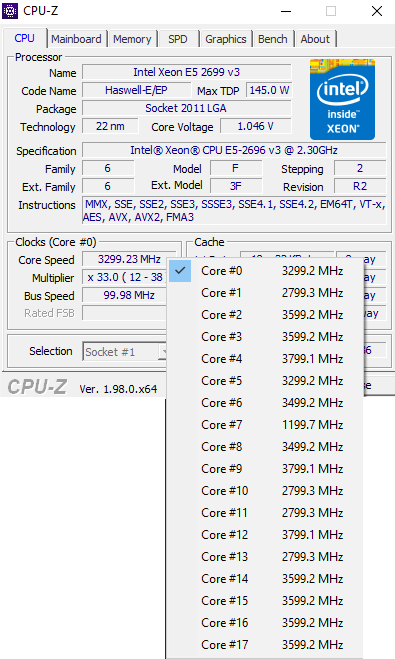Click the Ver. 1.98.0.x64 version text
Image resolution: width=395 pixels, height=659 pixels.
(x=118, y=389)
